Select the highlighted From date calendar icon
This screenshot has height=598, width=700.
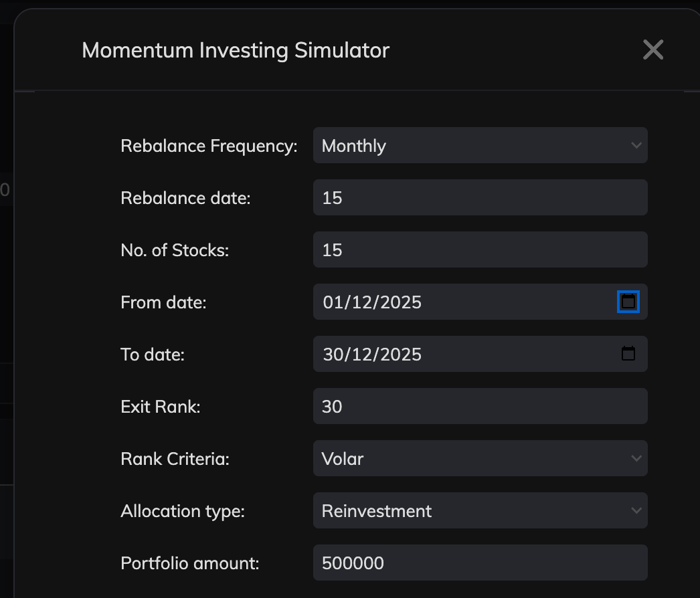tap(628, 302)
